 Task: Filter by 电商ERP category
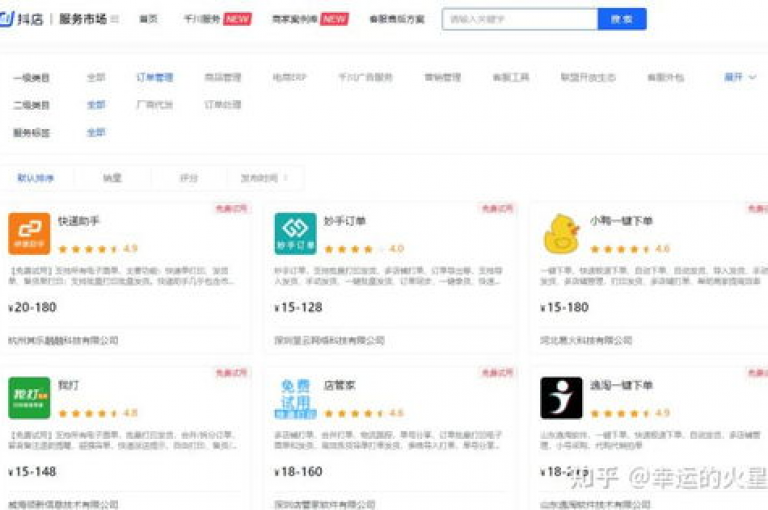point(289,77)
